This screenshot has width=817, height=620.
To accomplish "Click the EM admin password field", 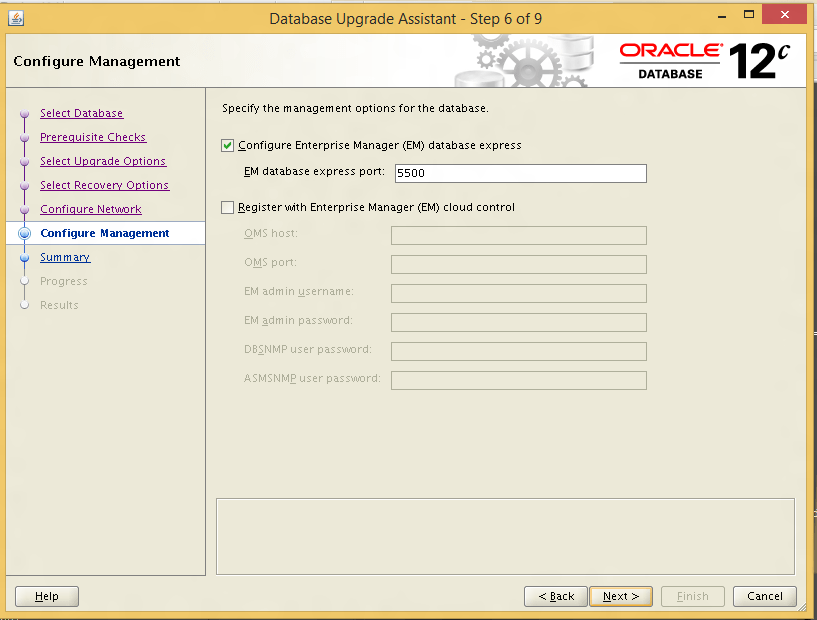I will pos(519,322).
